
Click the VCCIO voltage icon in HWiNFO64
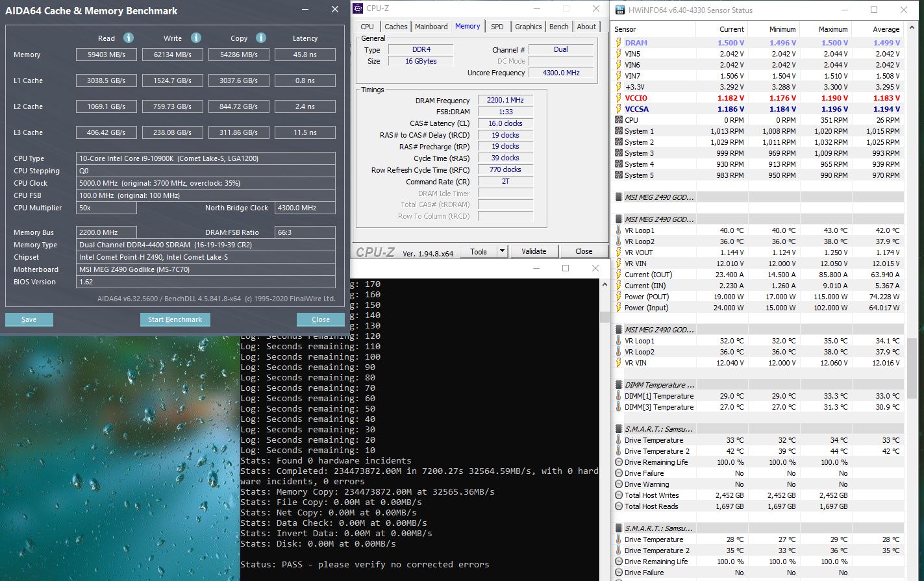coord(619,98)
